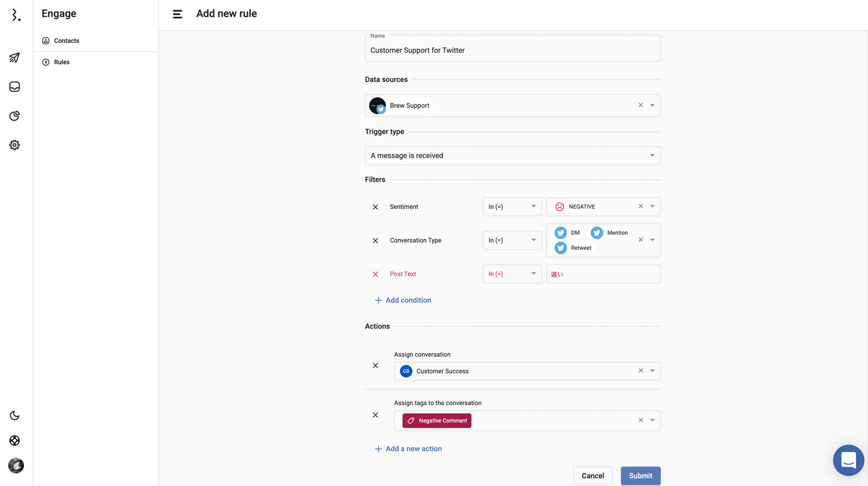Click the help lifebuoy icon
This screenshot has height=486, width=868.
point(15,440)
